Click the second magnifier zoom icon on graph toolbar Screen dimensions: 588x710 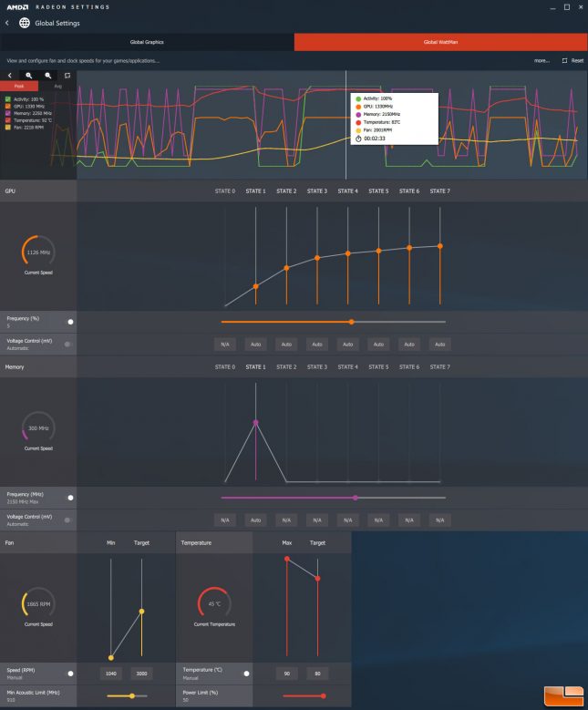pyautogui.click(x=48, y=76)
